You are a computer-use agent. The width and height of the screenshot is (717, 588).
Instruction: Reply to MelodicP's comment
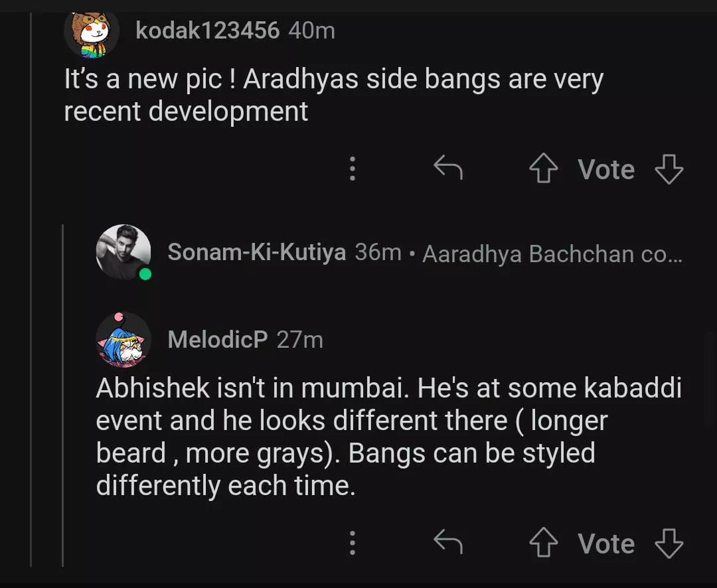point(447,543)
